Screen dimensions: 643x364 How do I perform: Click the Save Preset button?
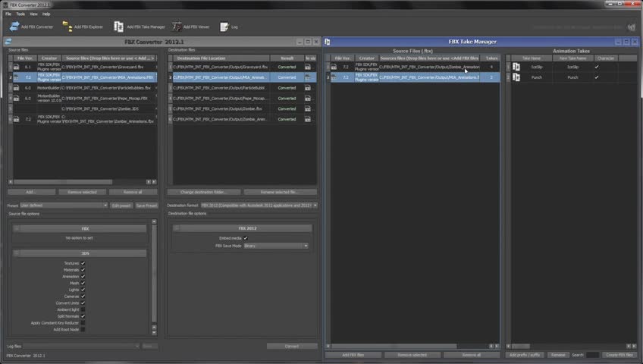tap(146, 206)
